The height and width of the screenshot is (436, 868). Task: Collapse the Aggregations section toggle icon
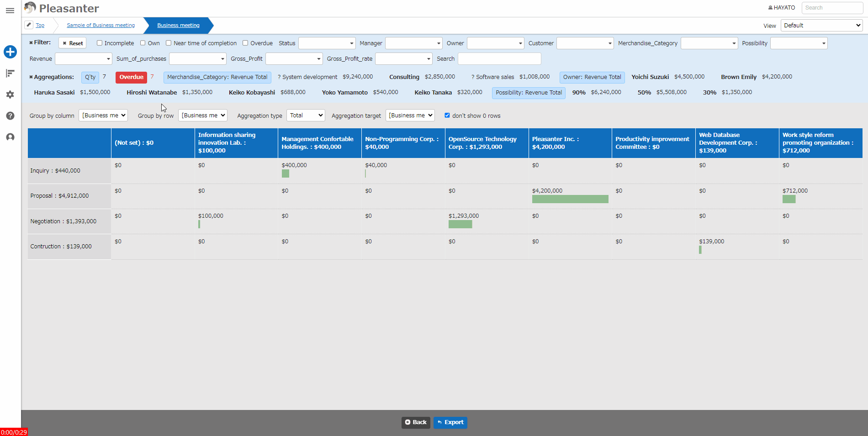(31, 77)
